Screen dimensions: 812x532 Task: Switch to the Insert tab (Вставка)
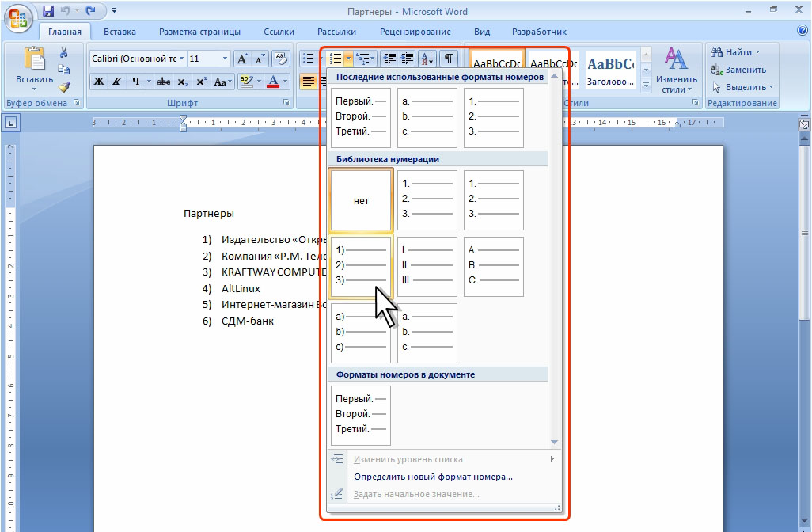[x=120, y=32]
